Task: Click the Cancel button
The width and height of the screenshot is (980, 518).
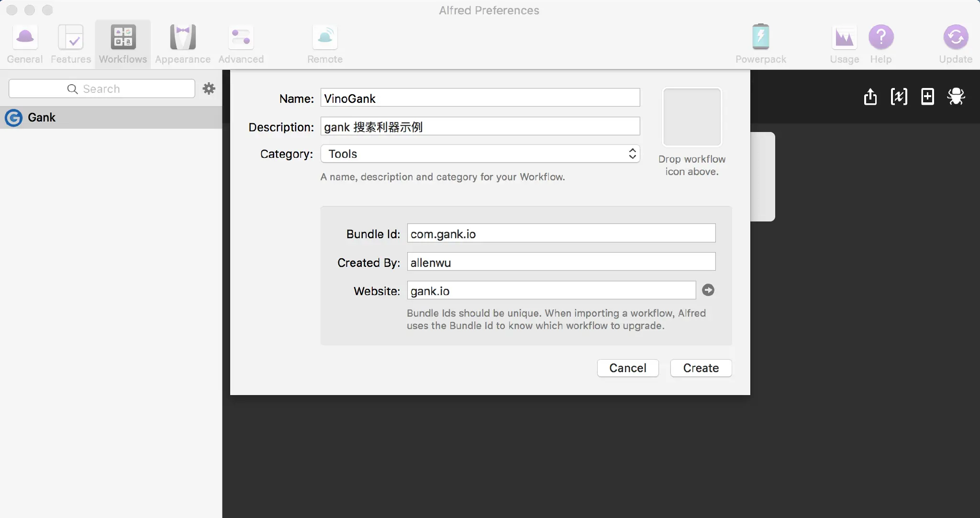Action: point(627,368)
